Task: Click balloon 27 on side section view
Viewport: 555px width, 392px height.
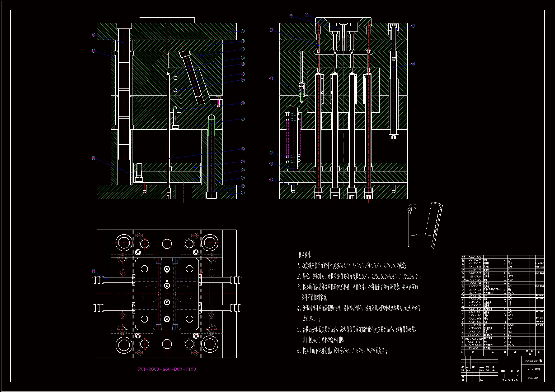Action: click(413, 26)
